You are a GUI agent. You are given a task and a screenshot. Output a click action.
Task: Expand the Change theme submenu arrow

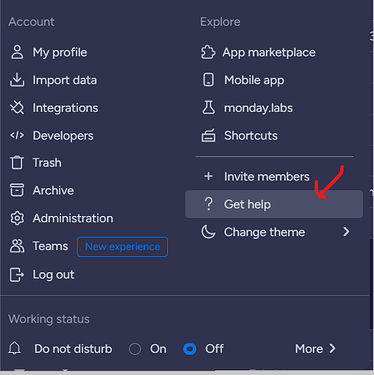point(346,232)
